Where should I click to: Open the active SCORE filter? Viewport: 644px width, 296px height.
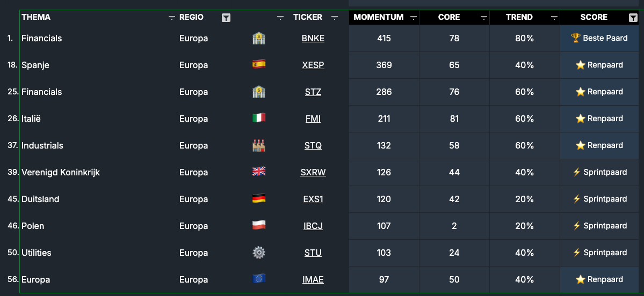[x=633, y=18]
